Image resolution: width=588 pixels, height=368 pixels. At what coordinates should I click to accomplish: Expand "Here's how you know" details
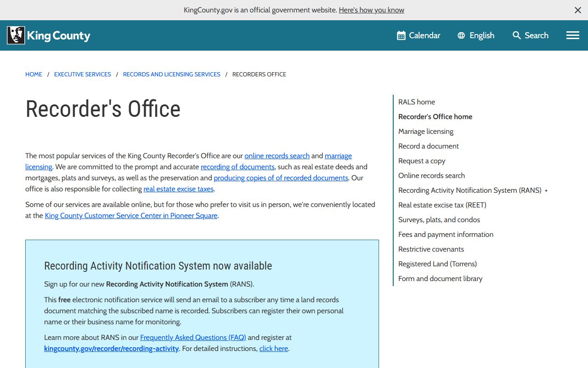pos(371,10)
